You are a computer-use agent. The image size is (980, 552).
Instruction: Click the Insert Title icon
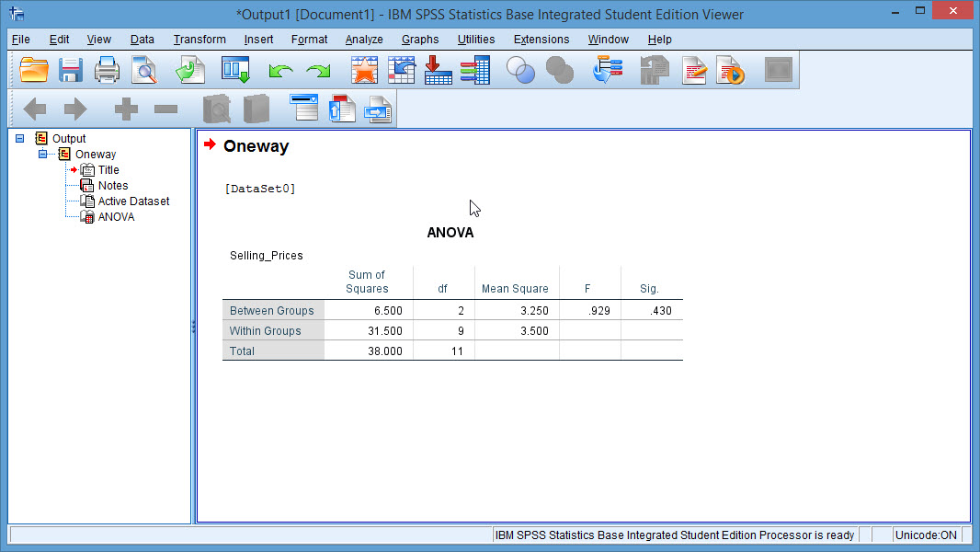pos(342,109)
